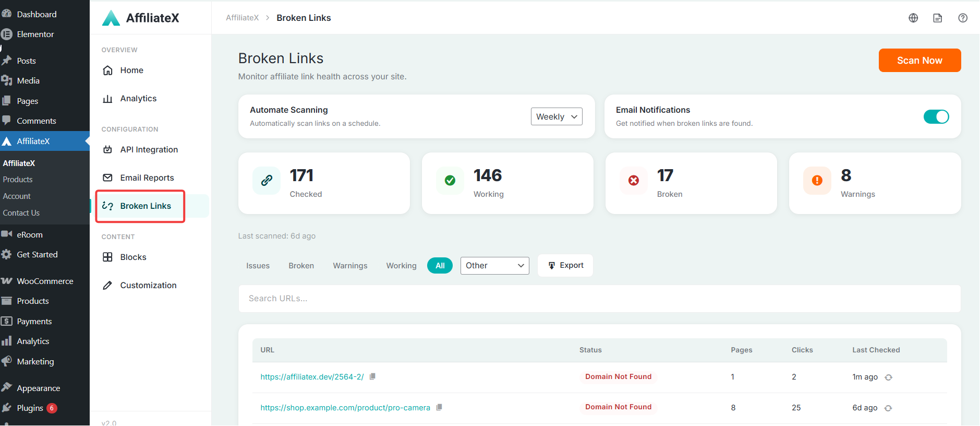Select the All filter tab
The image size is (980, 426).
pos(440,266)
